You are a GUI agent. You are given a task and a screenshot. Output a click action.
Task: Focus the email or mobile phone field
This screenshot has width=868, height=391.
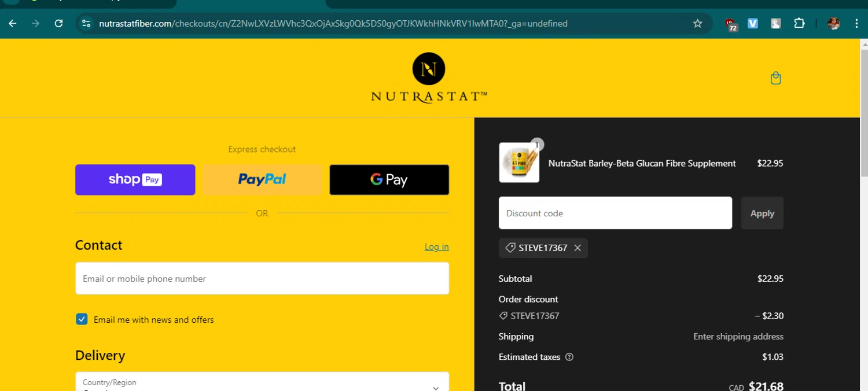[x=262, y=278]
